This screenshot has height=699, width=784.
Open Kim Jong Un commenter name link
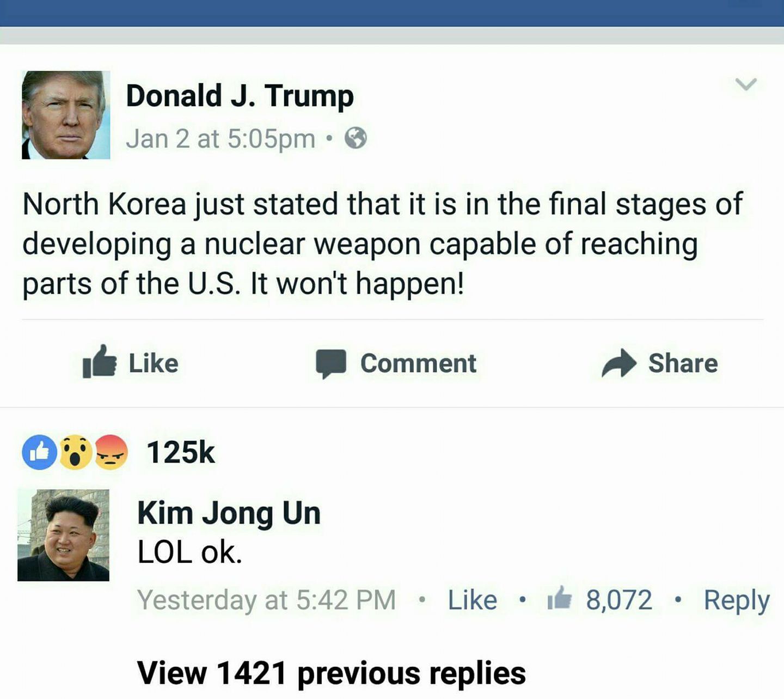[229, 513]
